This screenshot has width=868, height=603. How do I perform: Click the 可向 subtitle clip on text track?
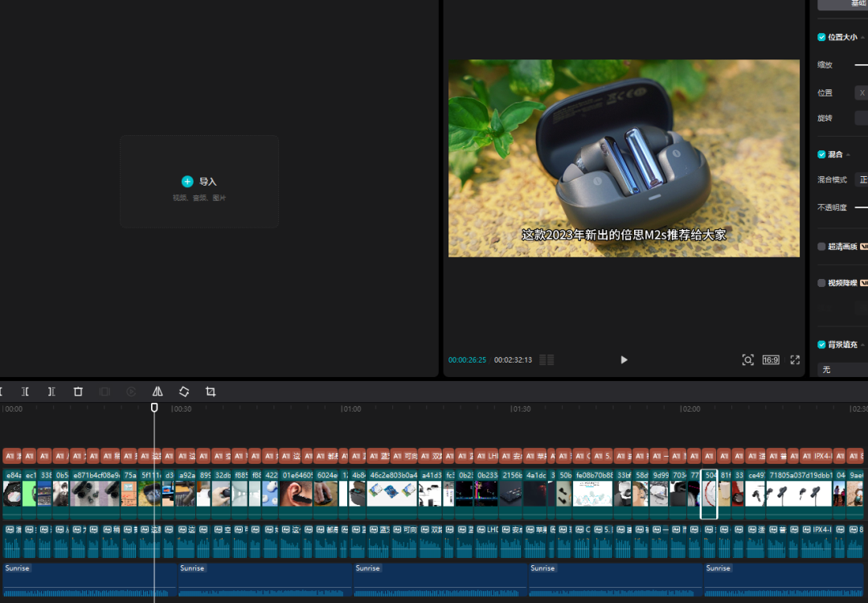[403, 456]
